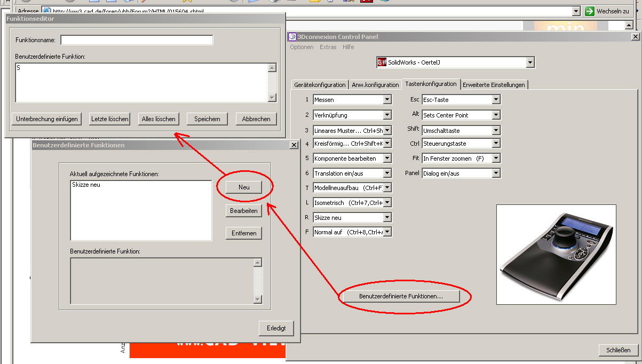Click scrollbar down arrow in lower Benutzerdefinierte Funktion box

click(258, 299)
